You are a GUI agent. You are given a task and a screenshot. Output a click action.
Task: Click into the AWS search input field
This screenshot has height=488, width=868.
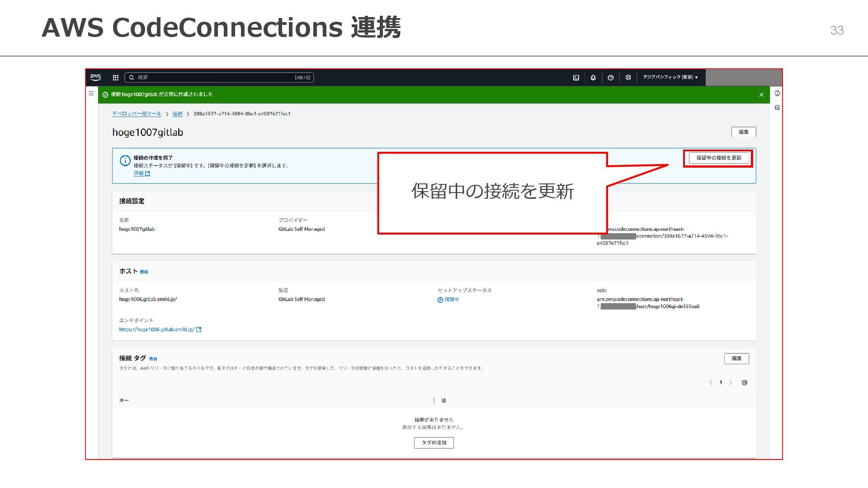pos(217,78)
